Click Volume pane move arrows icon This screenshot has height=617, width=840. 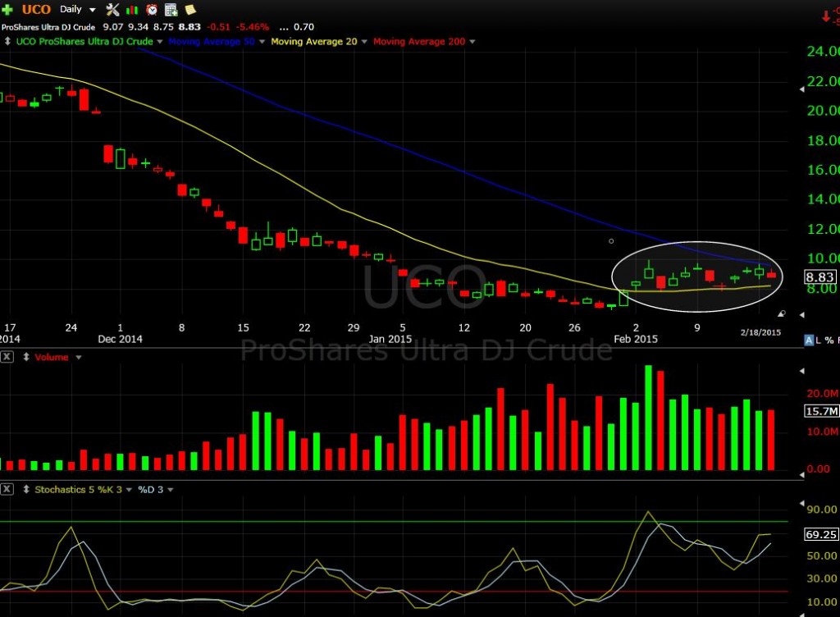pos(25,357)
